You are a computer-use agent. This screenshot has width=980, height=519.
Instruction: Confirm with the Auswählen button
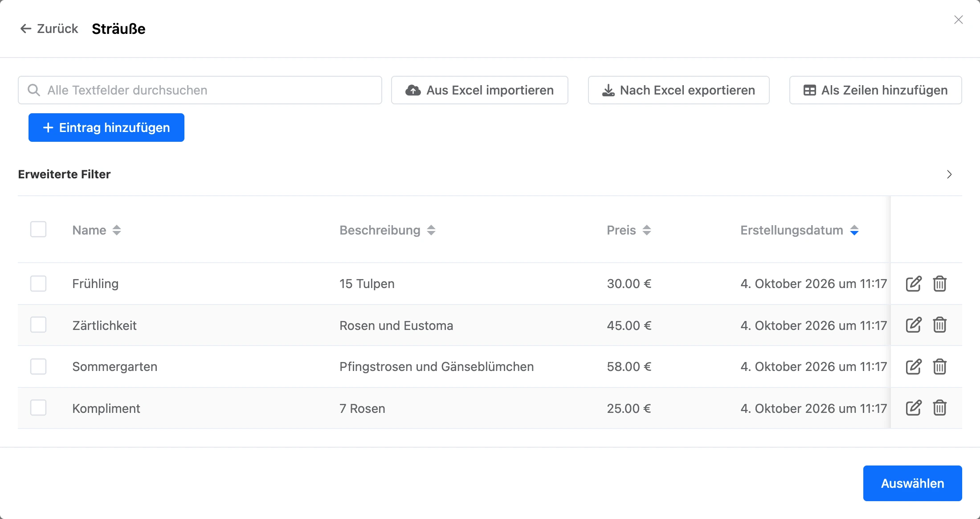(913, 483)
